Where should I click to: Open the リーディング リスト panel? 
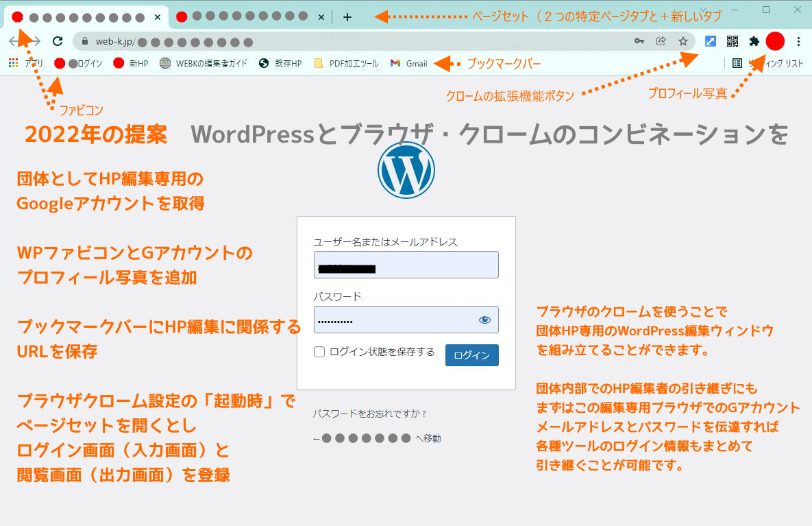click(x=767, y=63)
